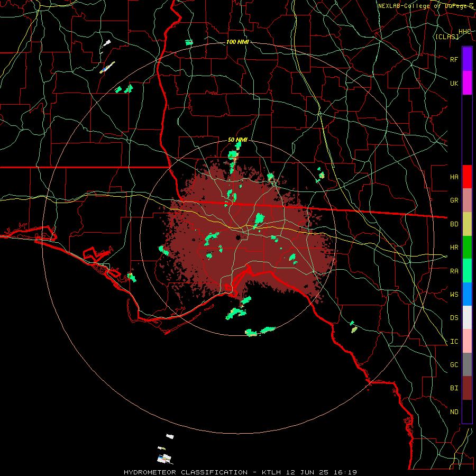This screenshot has height=476, width=476.
Task: Click the mint green RA legend swatch
Action: pyautogui.click(x=467, y=271)
